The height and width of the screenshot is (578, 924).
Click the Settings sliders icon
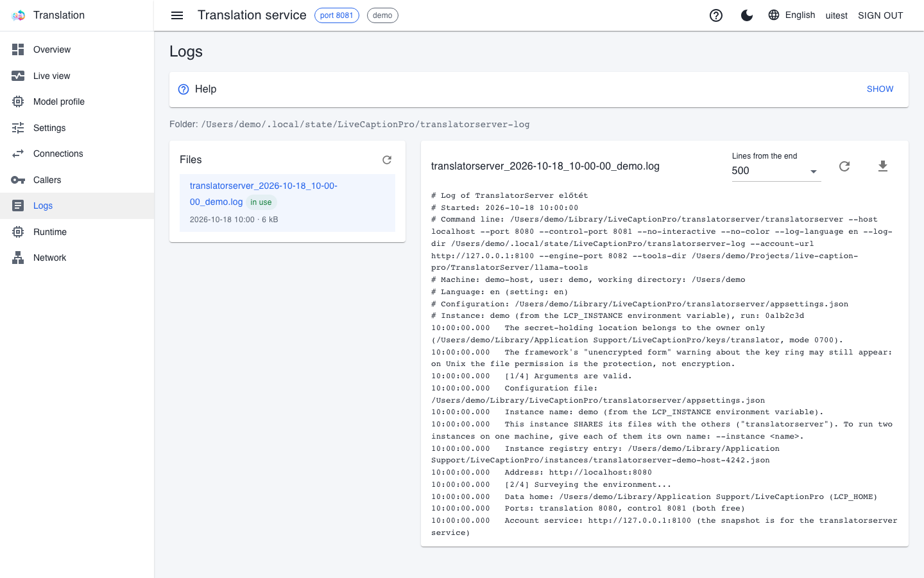click(18, 128)
